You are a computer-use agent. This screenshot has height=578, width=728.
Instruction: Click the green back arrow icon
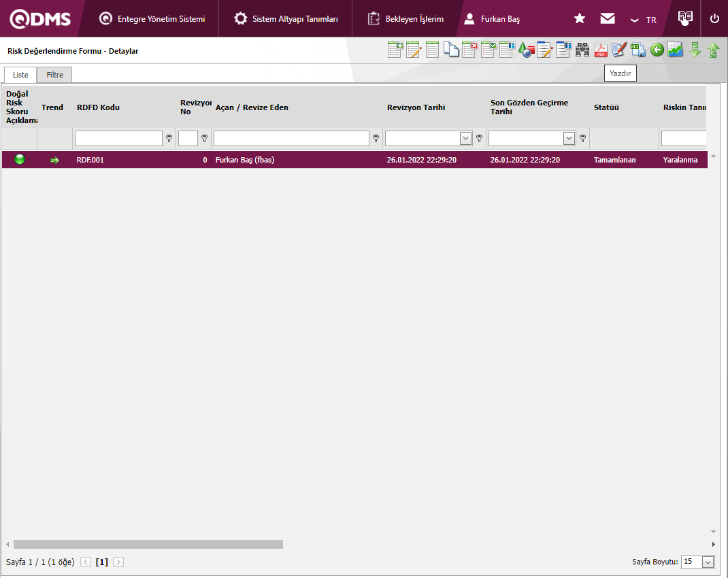(657, 50)
